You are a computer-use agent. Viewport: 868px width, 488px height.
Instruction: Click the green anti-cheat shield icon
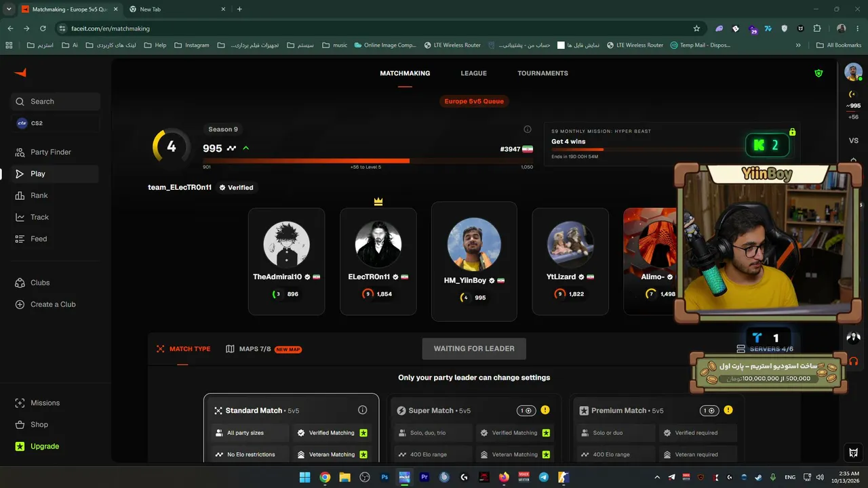click(818, 73)
